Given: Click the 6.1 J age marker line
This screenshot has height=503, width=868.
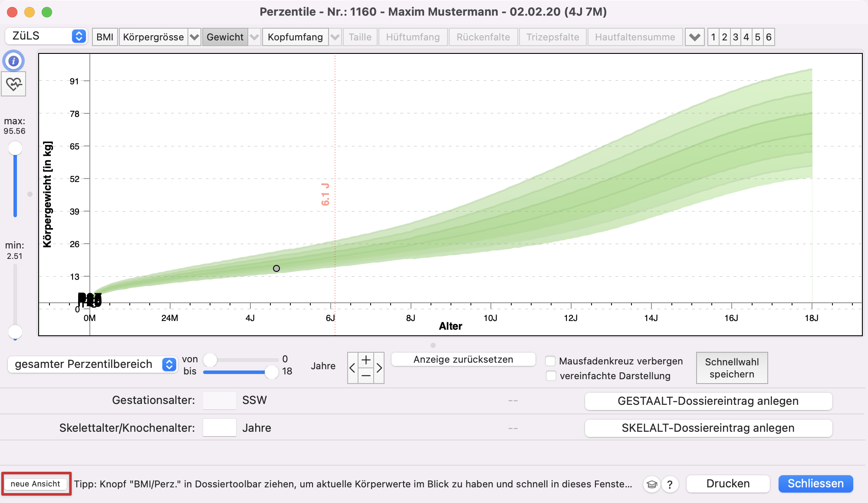Looking at the screenshot, I should [x=335, y=195].
